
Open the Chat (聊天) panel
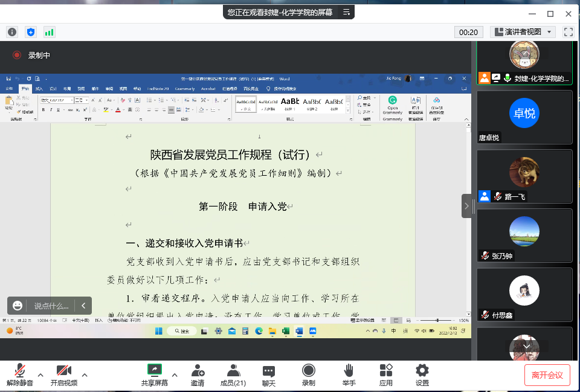[x=269, y=375]
